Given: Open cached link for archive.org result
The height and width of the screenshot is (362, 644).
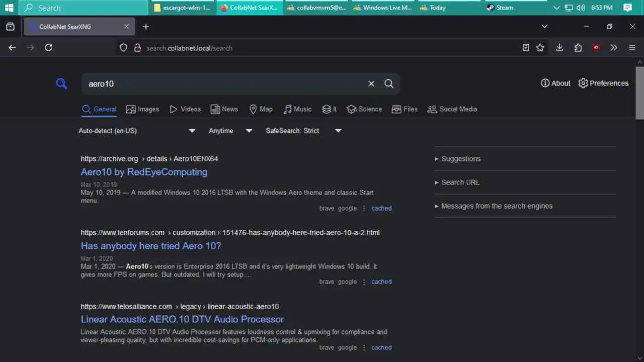Looking at the screenshot, I should [x=381, y=208].
